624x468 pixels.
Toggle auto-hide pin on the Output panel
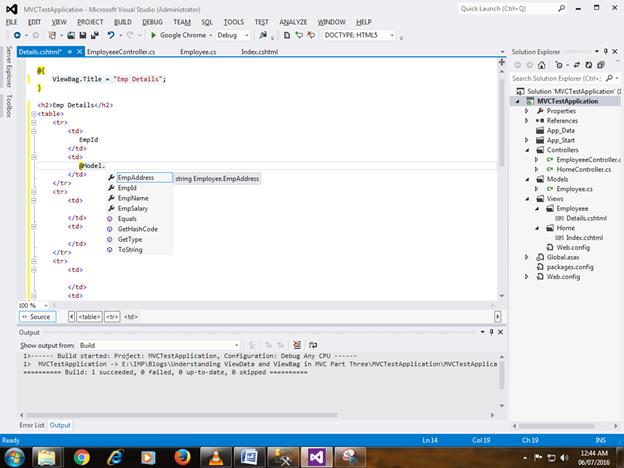pyautogui.click(x=492, y=332)
